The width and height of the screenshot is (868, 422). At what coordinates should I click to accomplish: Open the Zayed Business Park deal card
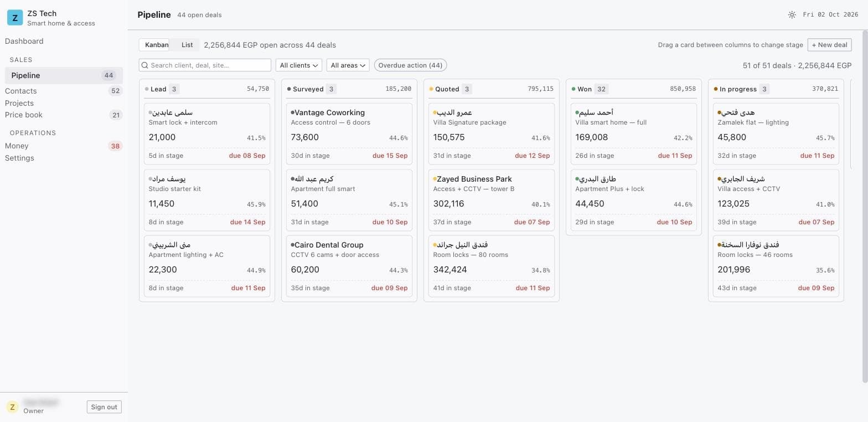point(492,200)
